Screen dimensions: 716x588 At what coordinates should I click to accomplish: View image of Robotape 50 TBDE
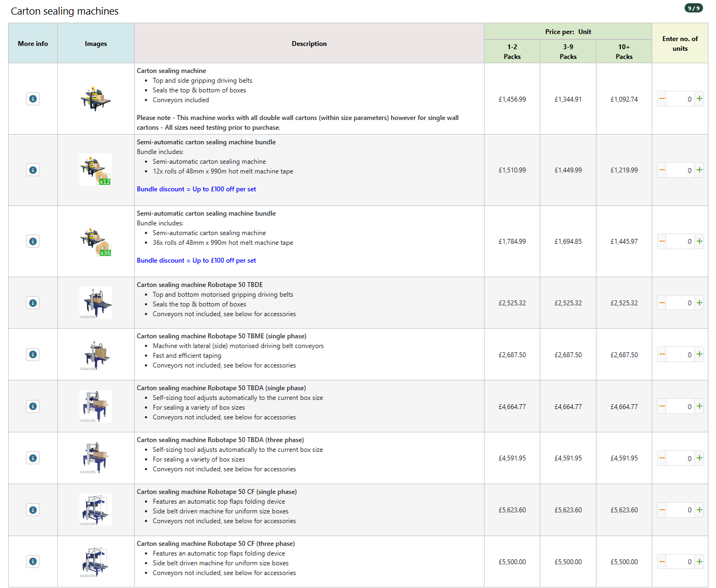[x=96, y=303]
